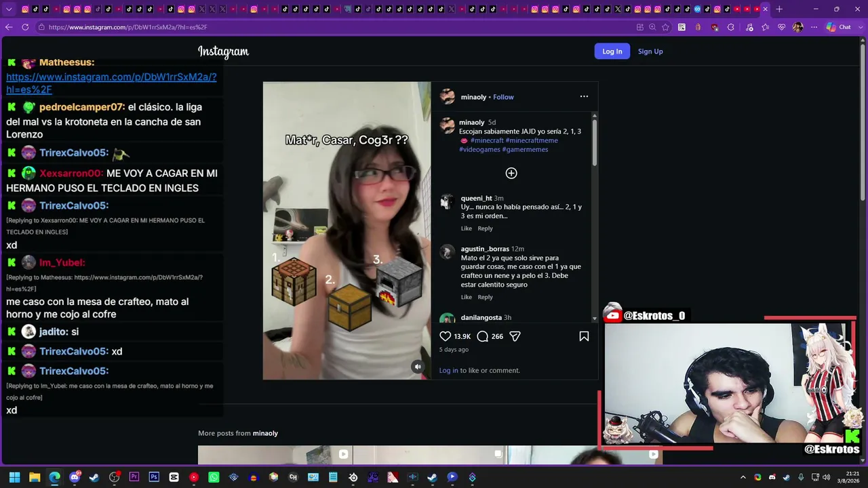This screenshot has width=868, height=488.
Task: Click the #minecraftmeme hashtag
Action: (532, 140)
